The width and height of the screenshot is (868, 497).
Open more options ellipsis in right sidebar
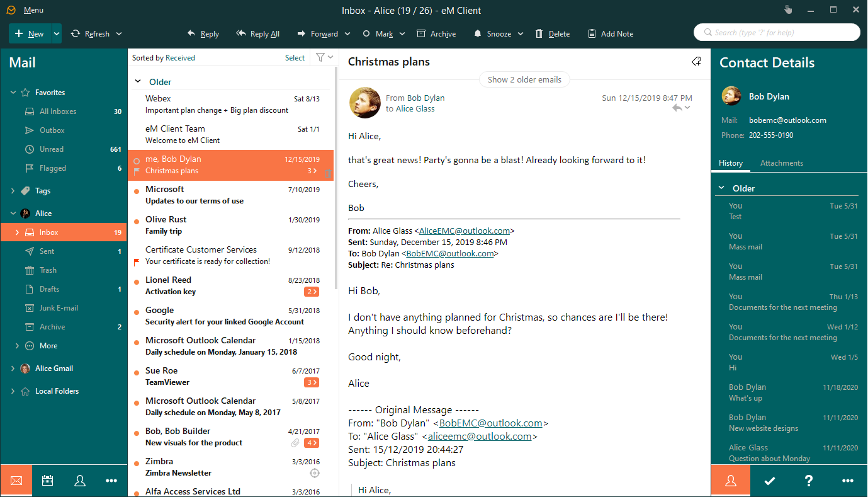point(848,481)
